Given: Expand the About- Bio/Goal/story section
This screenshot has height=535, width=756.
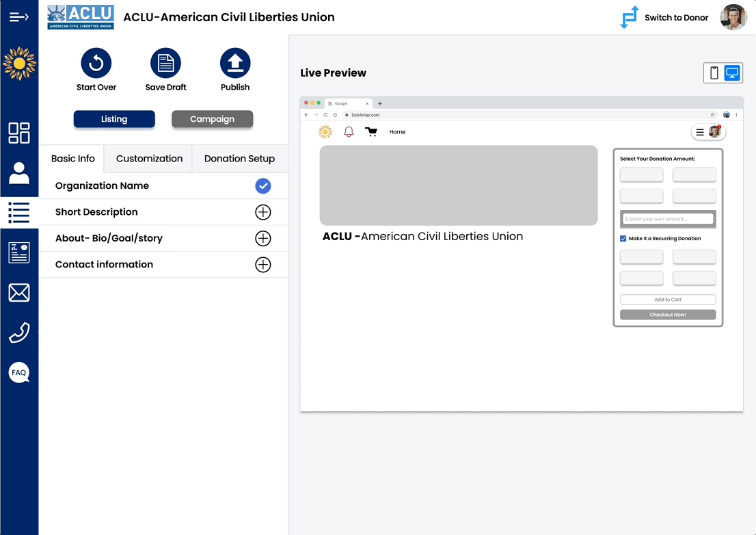Looking at the screenshot, I should pyautogui.click(x=263, y=238).
